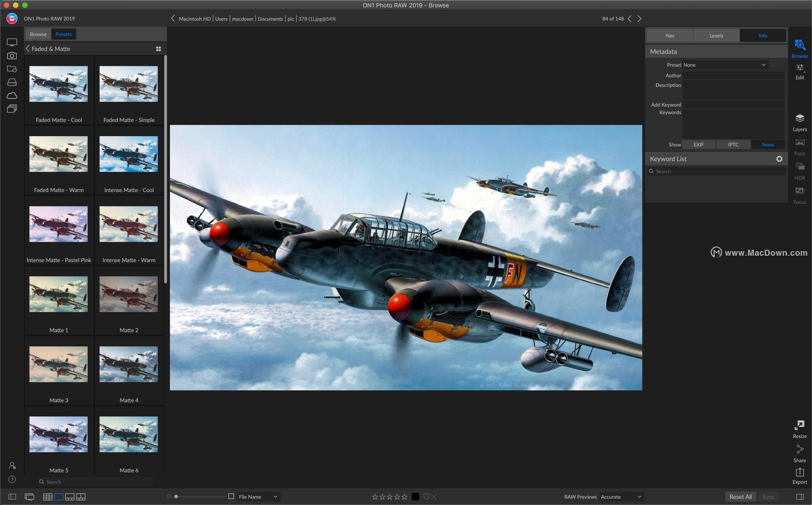The image size is (812, 505).
Task: Switch presets to grid view icon
Action: [158, 49]
